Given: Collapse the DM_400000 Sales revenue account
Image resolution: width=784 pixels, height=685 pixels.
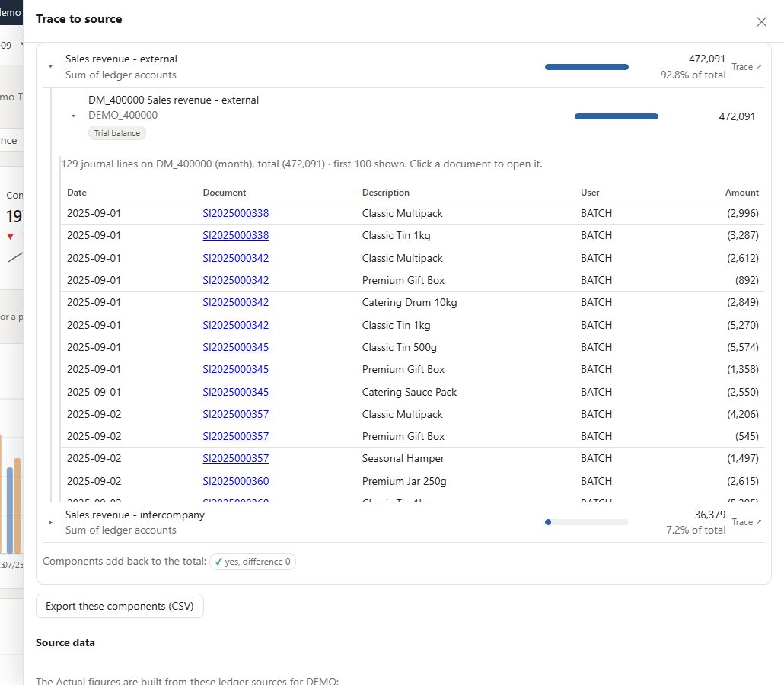Looking at the screenshot, I should pos(74,116).
